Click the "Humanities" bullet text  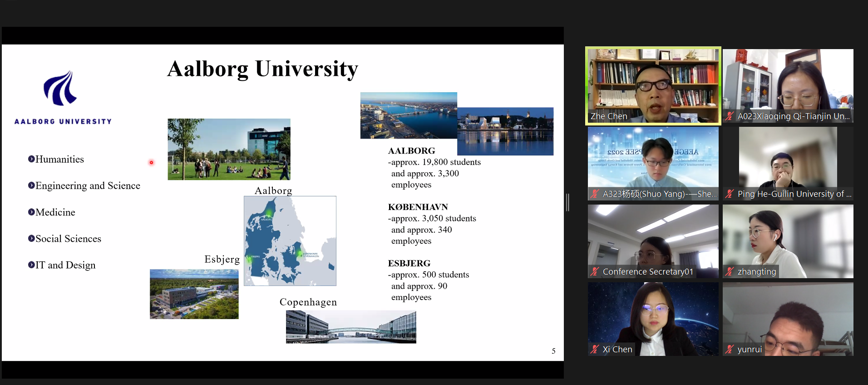[60, 159]
